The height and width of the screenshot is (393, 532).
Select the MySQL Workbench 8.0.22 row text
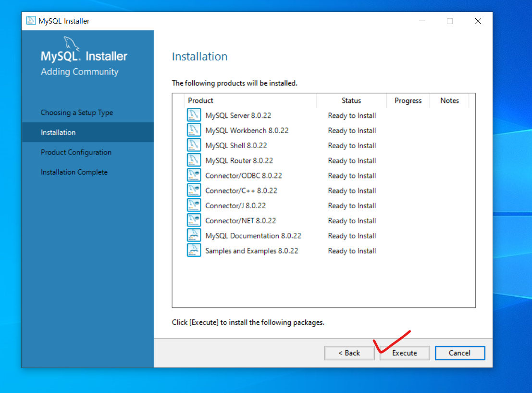click(x=247, y=130)
